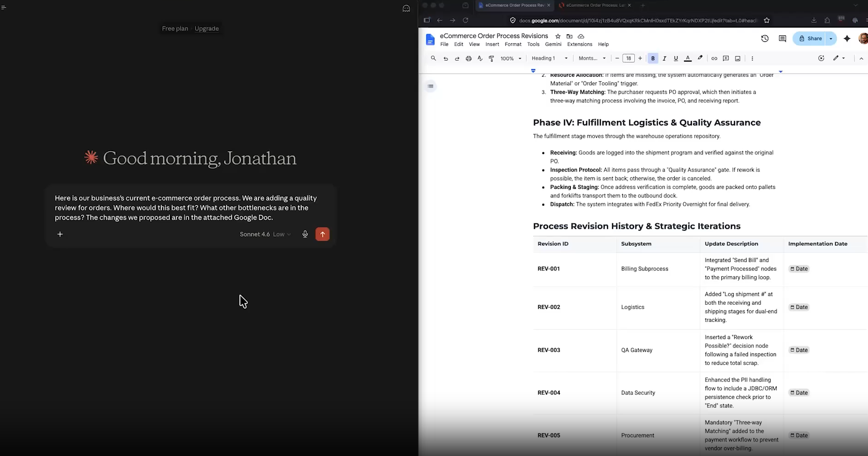
Task: Click the search menus magnifier icon
Action: [x=433, y=58]
